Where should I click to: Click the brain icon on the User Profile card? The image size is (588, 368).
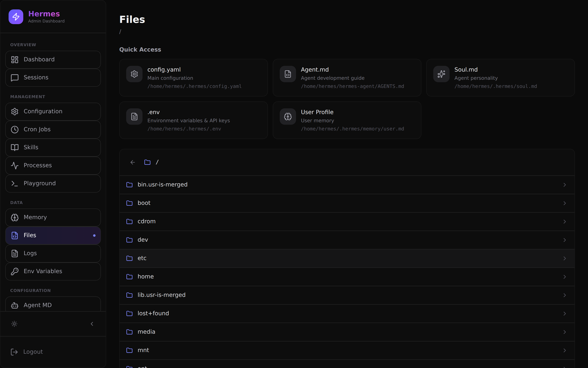tap(288, 117)
